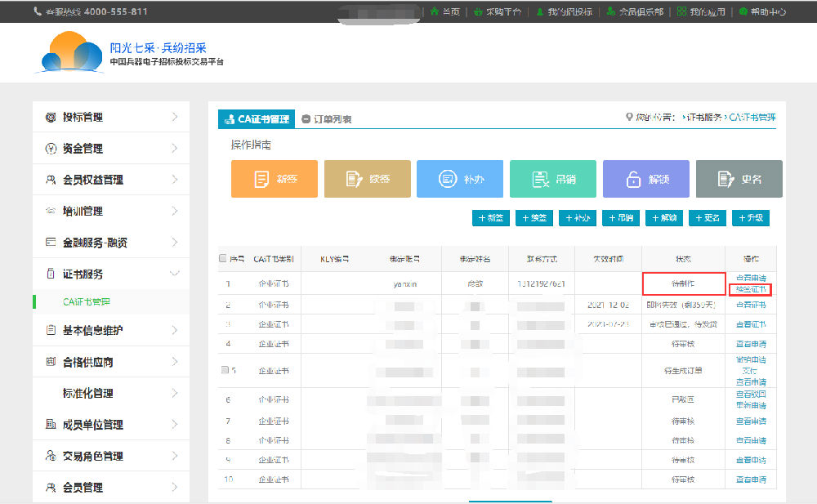
Task: Click CA证书管理 in the breadcrumb path
Action: pyautogui.click(x=752, y=118)
